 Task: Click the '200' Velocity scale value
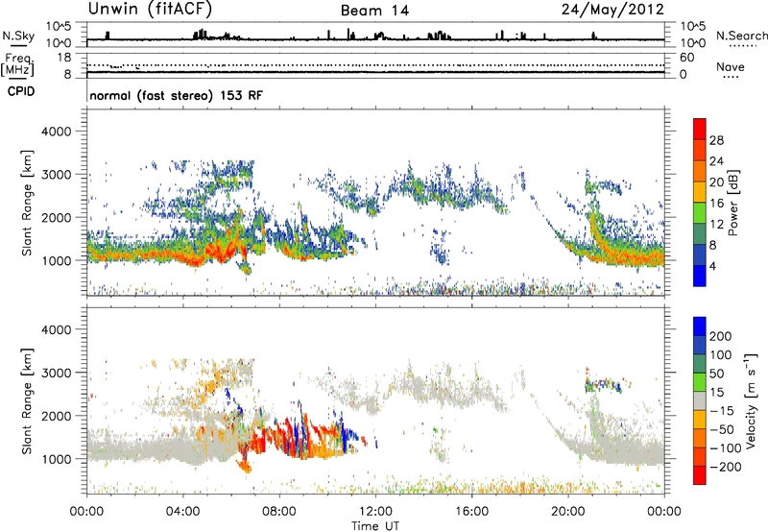pos(721,336)
